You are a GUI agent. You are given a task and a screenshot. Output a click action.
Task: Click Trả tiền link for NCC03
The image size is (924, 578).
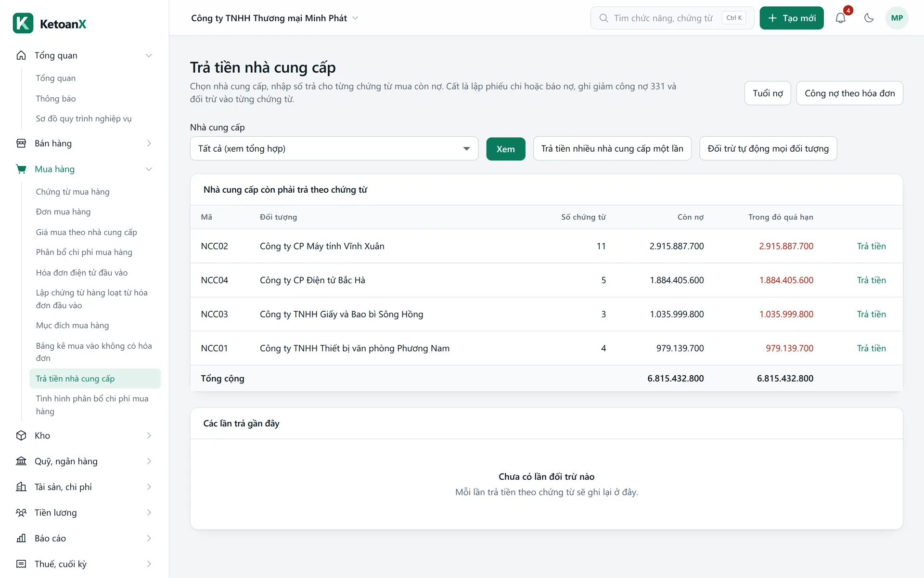click(x=871, y=314)
